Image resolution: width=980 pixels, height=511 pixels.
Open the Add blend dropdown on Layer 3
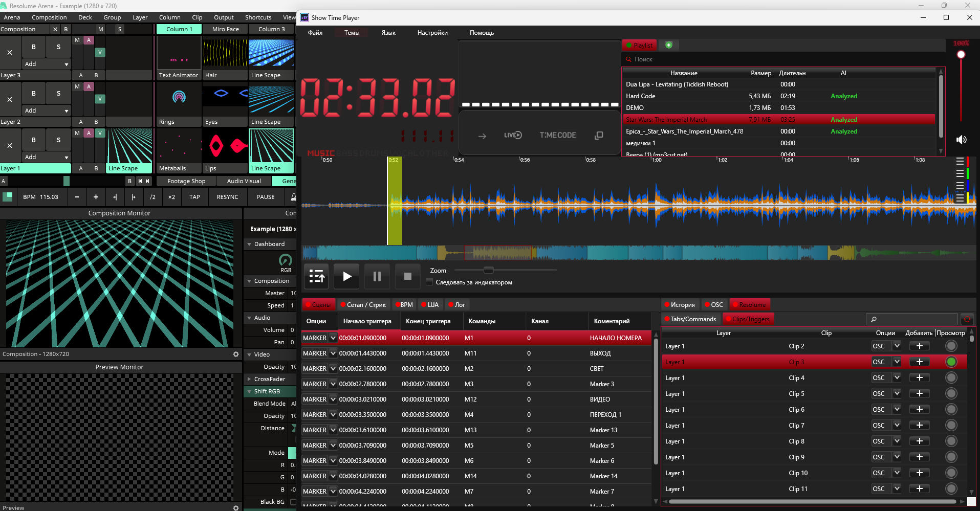[46, 64]
